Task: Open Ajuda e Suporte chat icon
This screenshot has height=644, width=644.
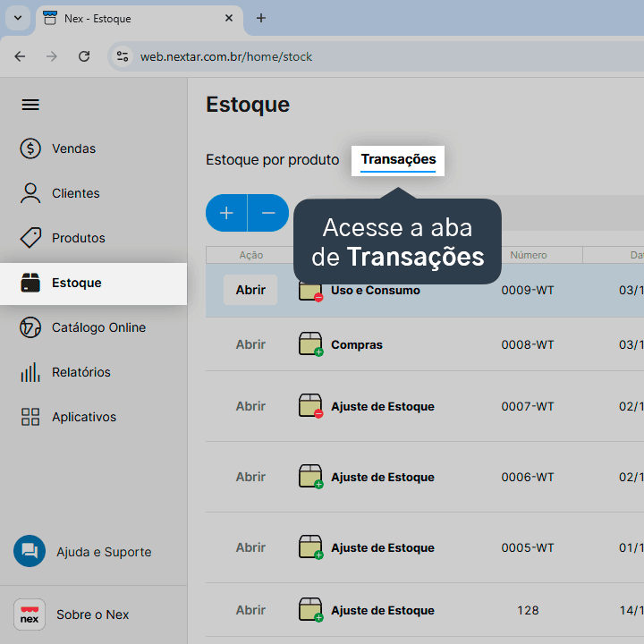Action: pos(30,551)
